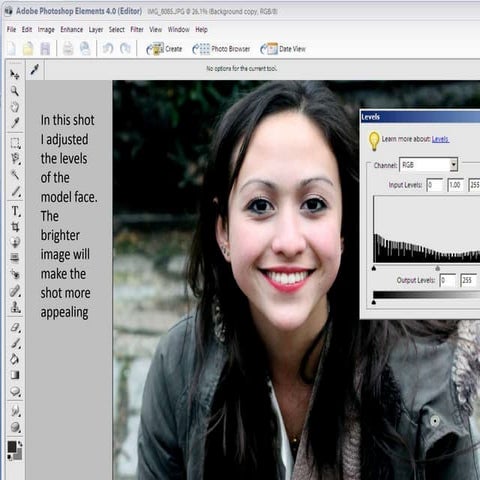Screen dimensions: 480x480
Task: Select the Clone Stamp tool
Action: tap(15, 307)
